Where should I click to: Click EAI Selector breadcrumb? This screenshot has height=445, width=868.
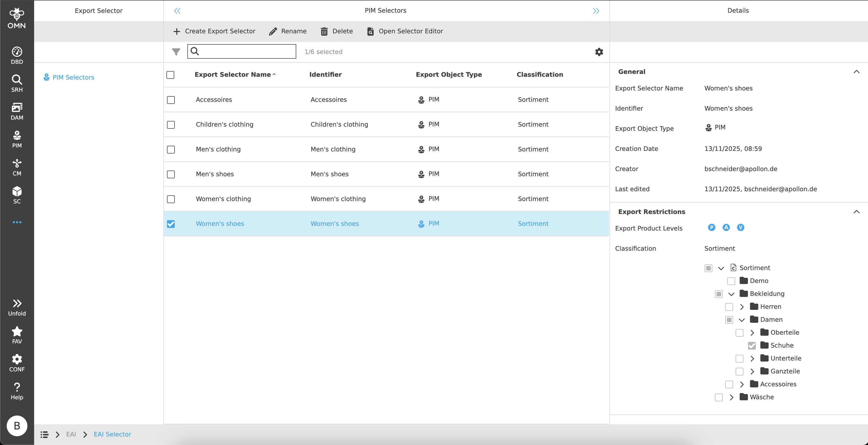[x=112, y=434]
